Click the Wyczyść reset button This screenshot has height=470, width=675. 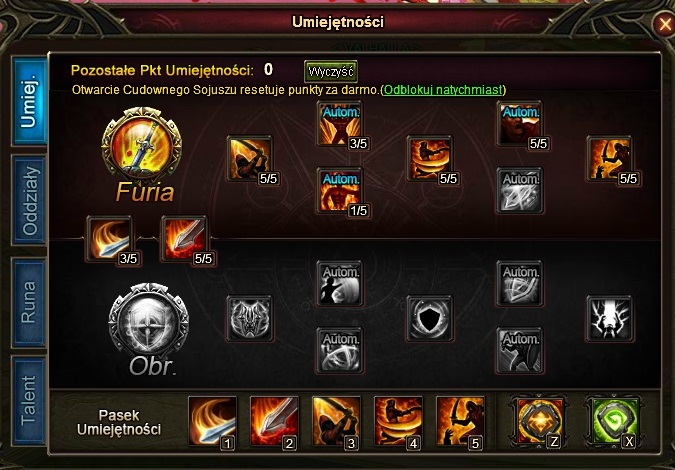(x=331, y=71)
